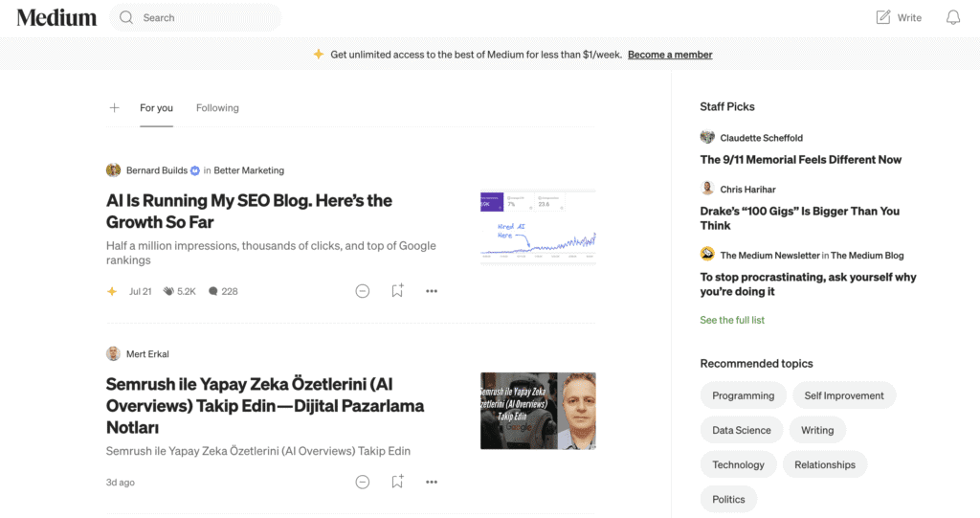Click the Recommended topics heading
This screenshot has width=980, height=518.
coord(756,363)
